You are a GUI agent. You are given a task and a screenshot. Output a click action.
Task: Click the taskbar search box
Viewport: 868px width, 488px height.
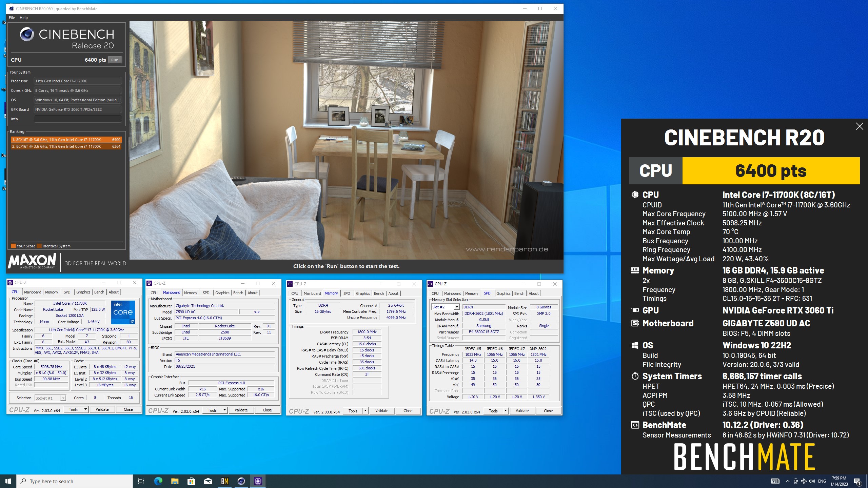75,481
